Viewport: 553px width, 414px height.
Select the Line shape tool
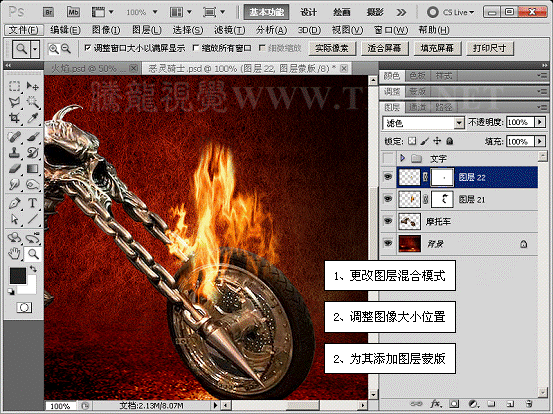point(32,219)
